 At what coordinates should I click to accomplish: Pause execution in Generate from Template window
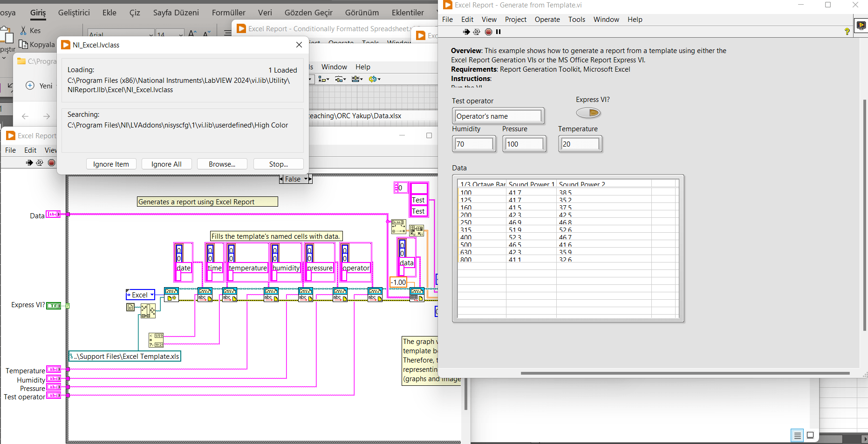(x=499, y=32)
